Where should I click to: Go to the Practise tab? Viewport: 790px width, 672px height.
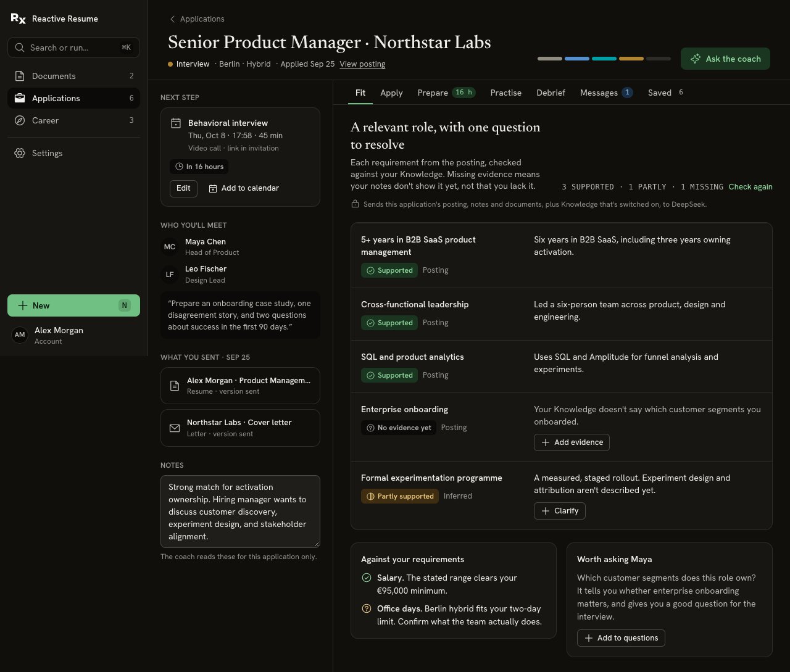tap(506, 93)
